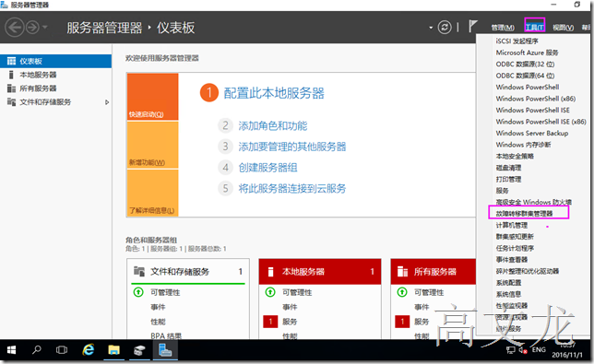Image resolution: width=594 pixels, height=364 pixels.
Task: Click red alert badge beside 本地服务器 服务
Action: (270, 322)
